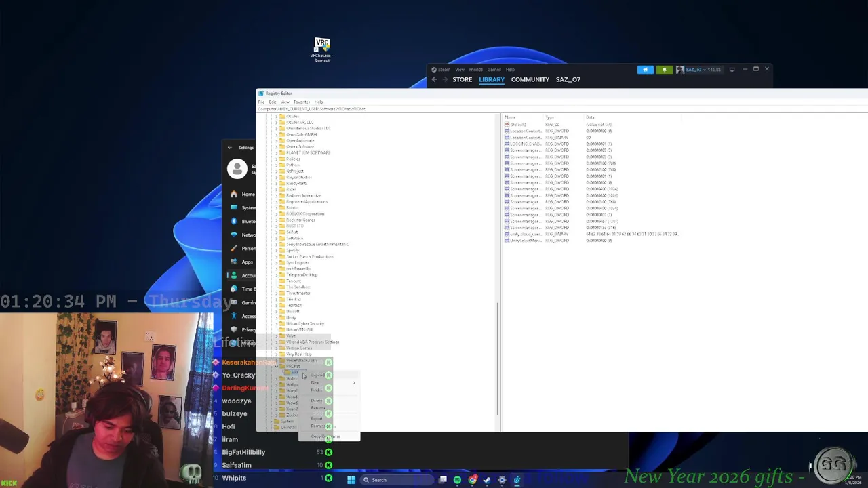Select the UnitySelectMoni... registry value
868x488 pixels.
tap(526, 241)
